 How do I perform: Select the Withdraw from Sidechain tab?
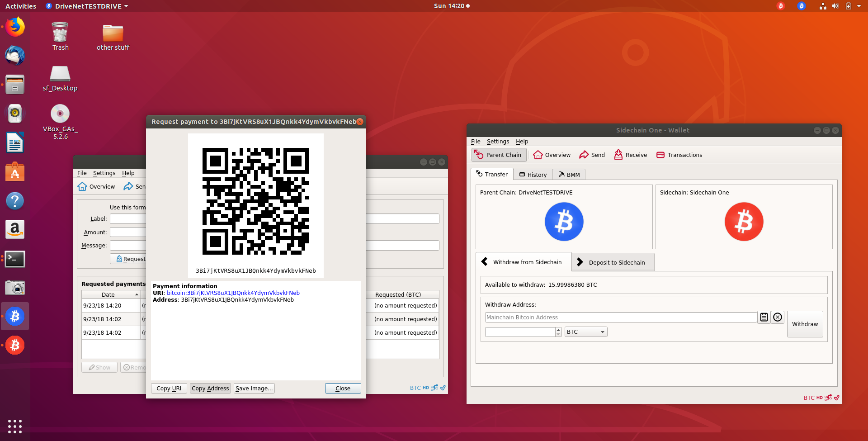[x=524, y=262]
